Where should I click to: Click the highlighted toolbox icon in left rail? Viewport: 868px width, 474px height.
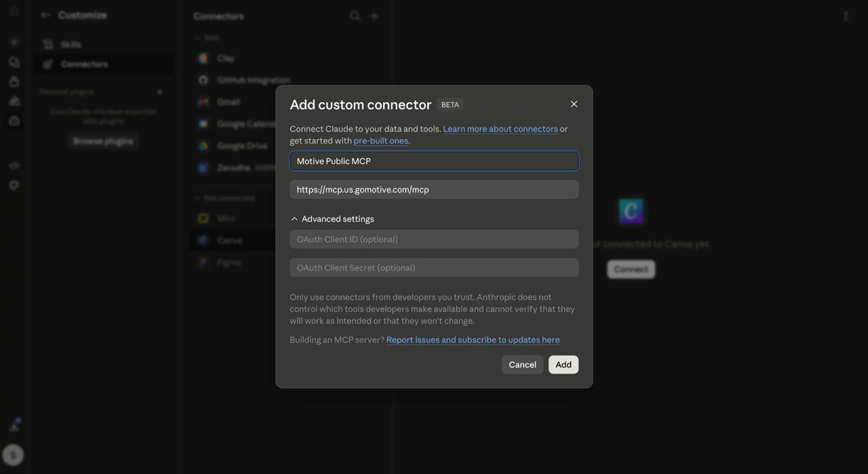(14, 121)
